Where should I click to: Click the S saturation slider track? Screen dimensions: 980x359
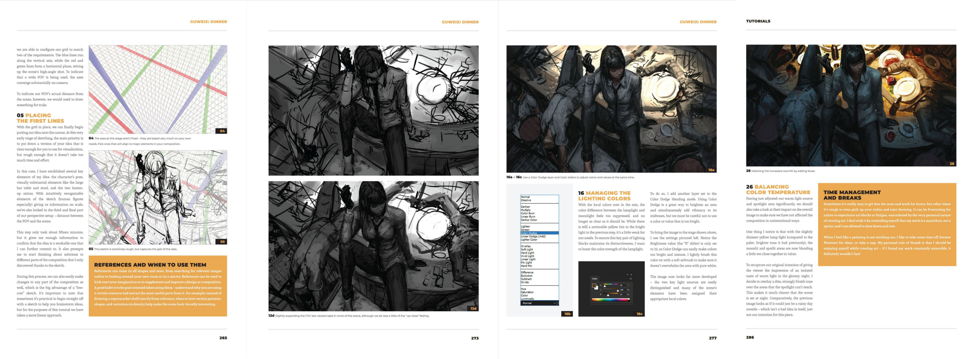(x=611, y=289)
